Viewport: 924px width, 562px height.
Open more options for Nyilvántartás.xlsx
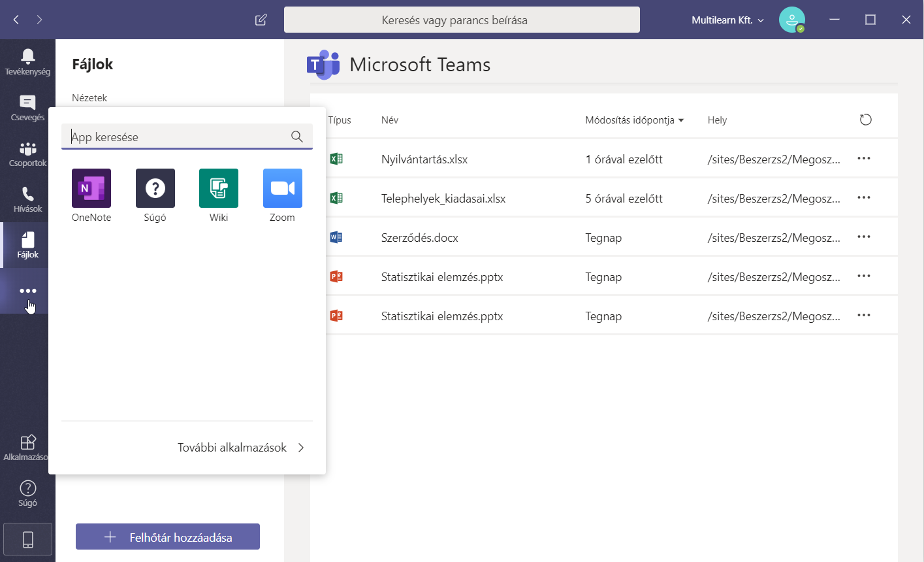click(x=863, y=159)
